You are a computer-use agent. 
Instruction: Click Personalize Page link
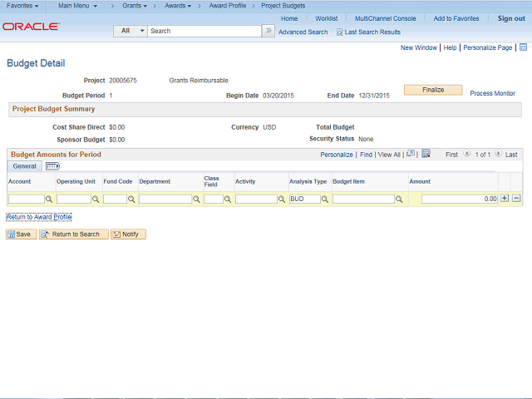pos(488,47)
